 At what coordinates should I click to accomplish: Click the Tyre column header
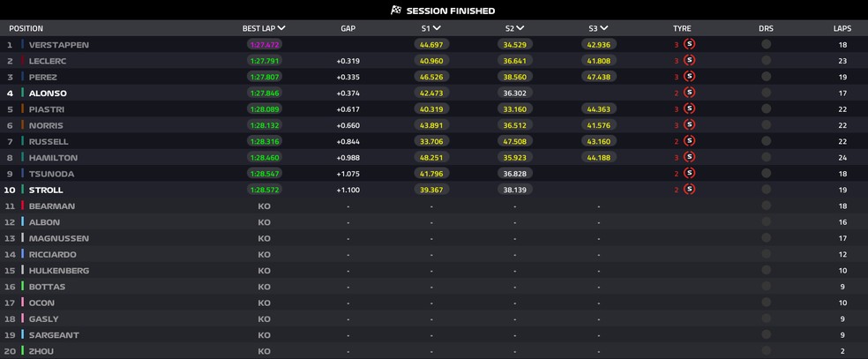click(x=682, y=28)
